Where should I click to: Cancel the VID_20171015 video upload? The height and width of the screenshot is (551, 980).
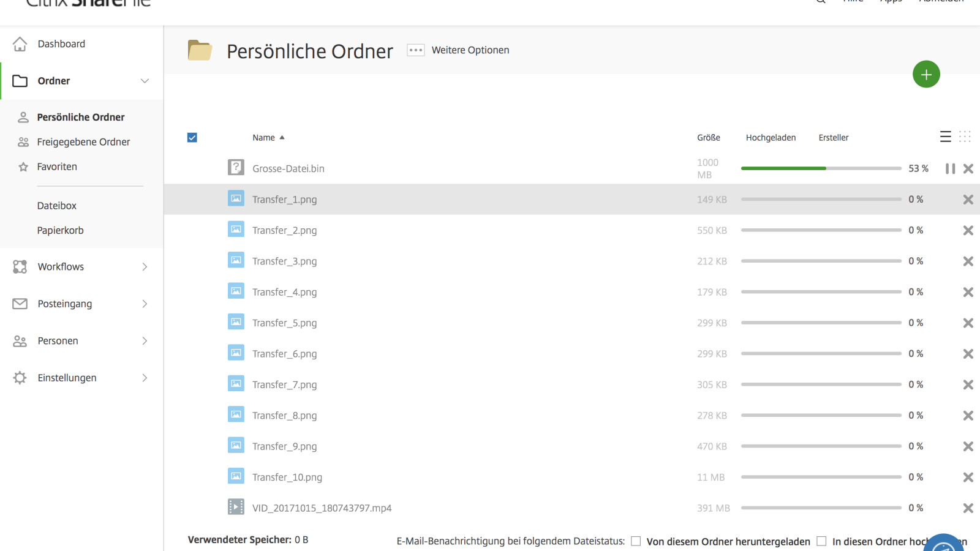tap(968, 508)
